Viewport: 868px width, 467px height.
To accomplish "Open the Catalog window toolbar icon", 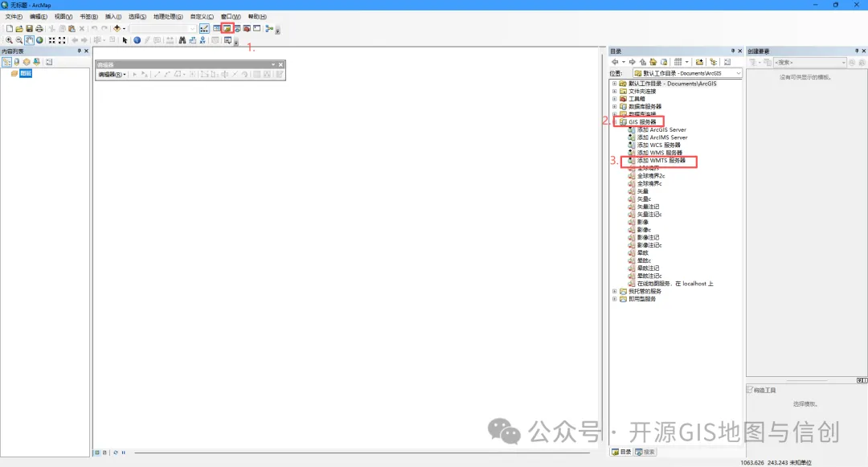I will [227, 28].
